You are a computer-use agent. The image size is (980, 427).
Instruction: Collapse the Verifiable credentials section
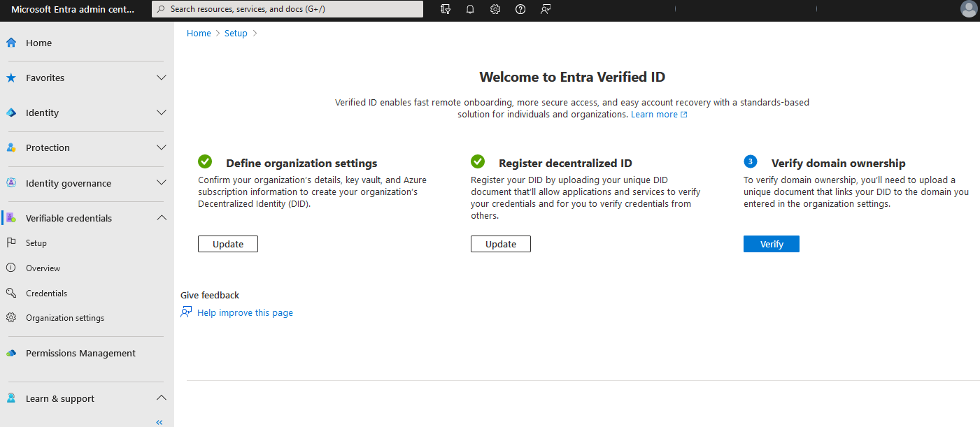pos(162,217)
